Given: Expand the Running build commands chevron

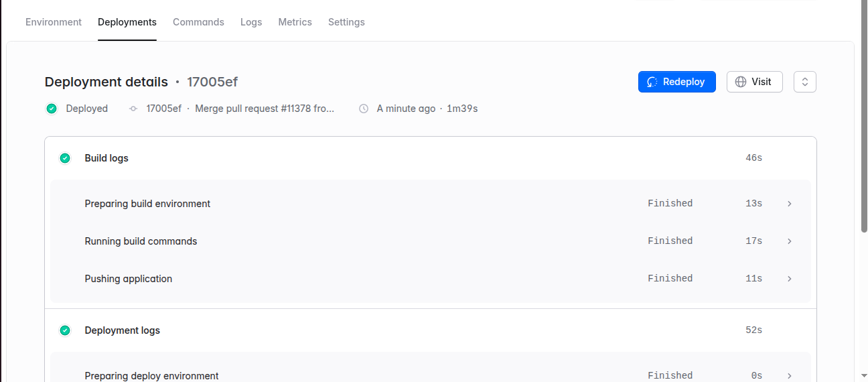Looking at the screenshot, I should pyautogui.click(x=790, y=241).
